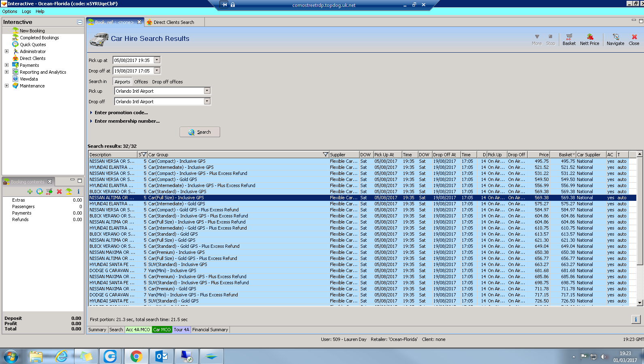Open Google Chrome from the taskbar

(136, 356)
